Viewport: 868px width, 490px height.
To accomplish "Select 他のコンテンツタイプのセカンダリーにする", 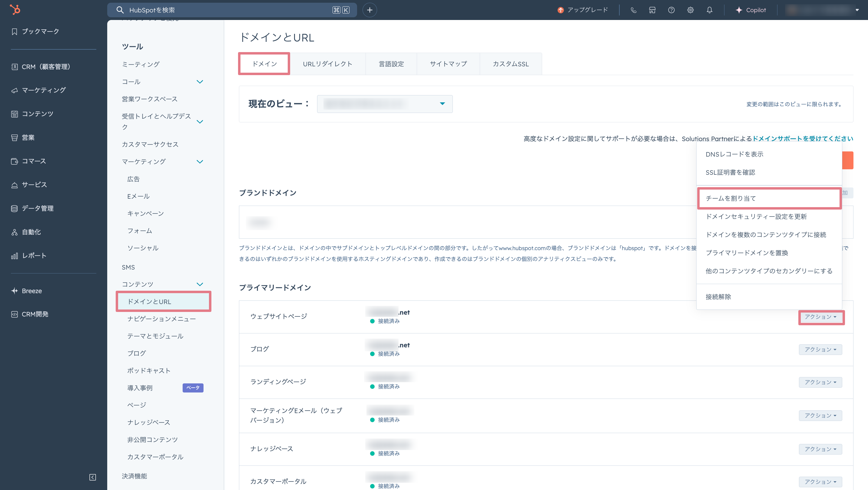I will pos(769,271).
